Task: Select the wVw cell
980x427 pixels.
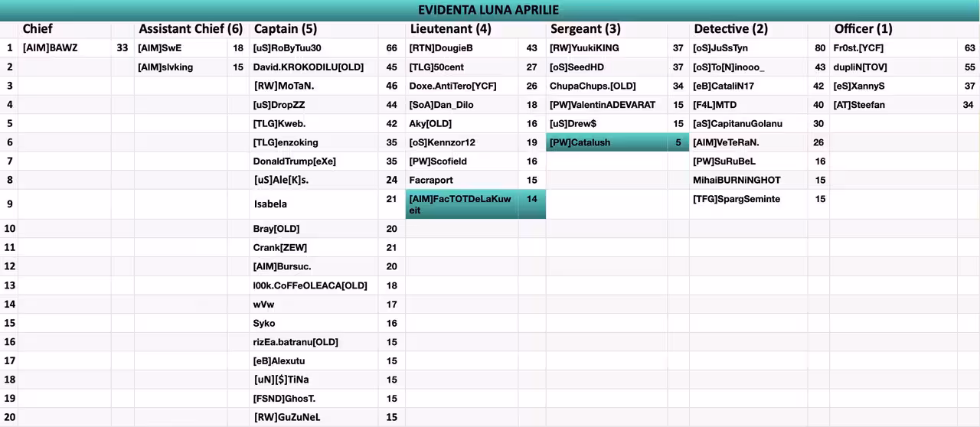Action: pyautogui.click(x=314, y=305)
